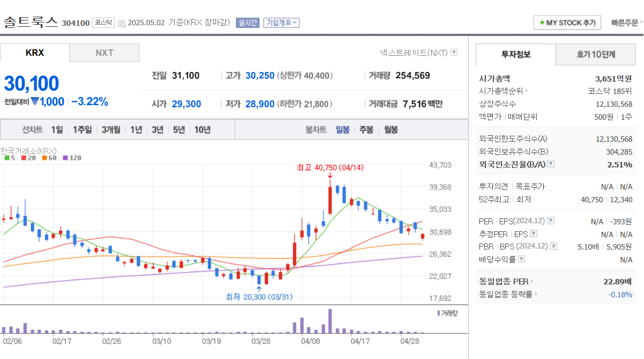Switch the chart to 주봉 weekly candles
Image resolution: width=644 pixels, height=359 pixels.
367,129
